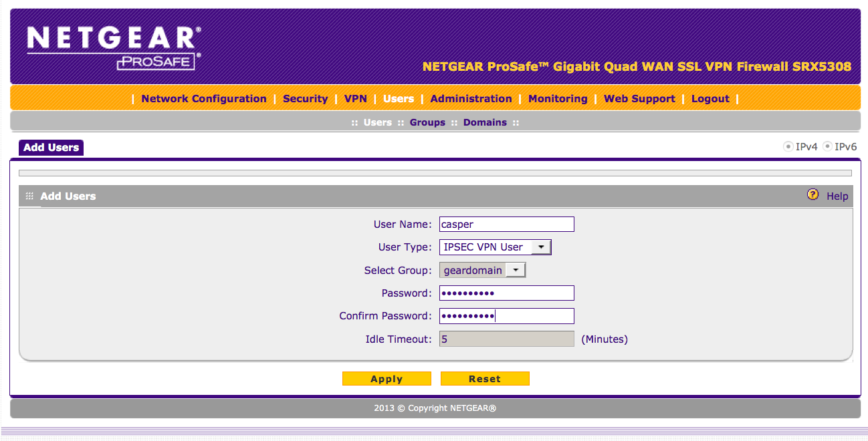Click the Password input field
Screen dimensions: 868x441
pos(507,293)
